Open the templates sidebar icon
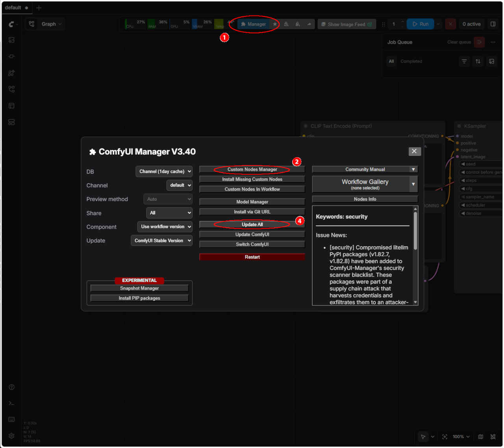The height and width of the screenshot is (448, 504). click(x=11, y=106)
